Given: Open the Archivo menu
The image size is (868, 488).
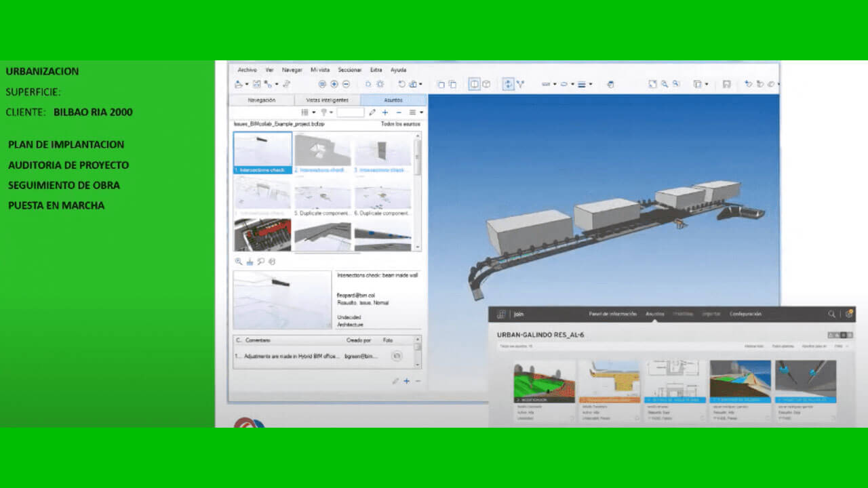Looking at the screenshot, I should click(247, 70).
